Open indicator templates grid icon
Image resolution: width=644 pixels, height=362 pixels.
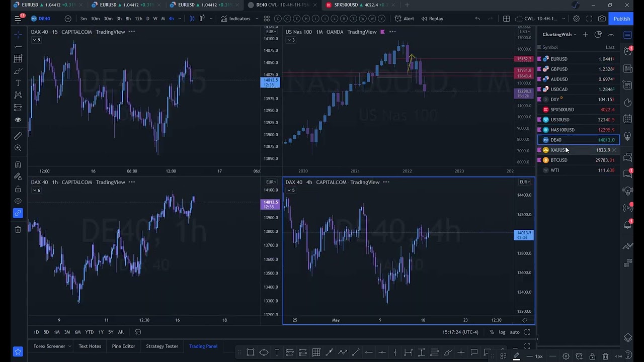coord(267,19)
